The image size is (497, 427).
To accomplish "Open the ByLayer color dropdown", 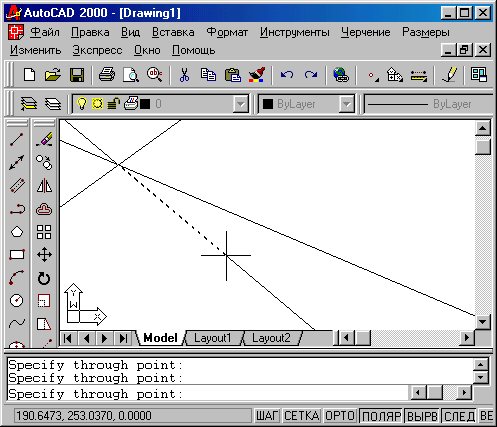I will tap(347, 104).
